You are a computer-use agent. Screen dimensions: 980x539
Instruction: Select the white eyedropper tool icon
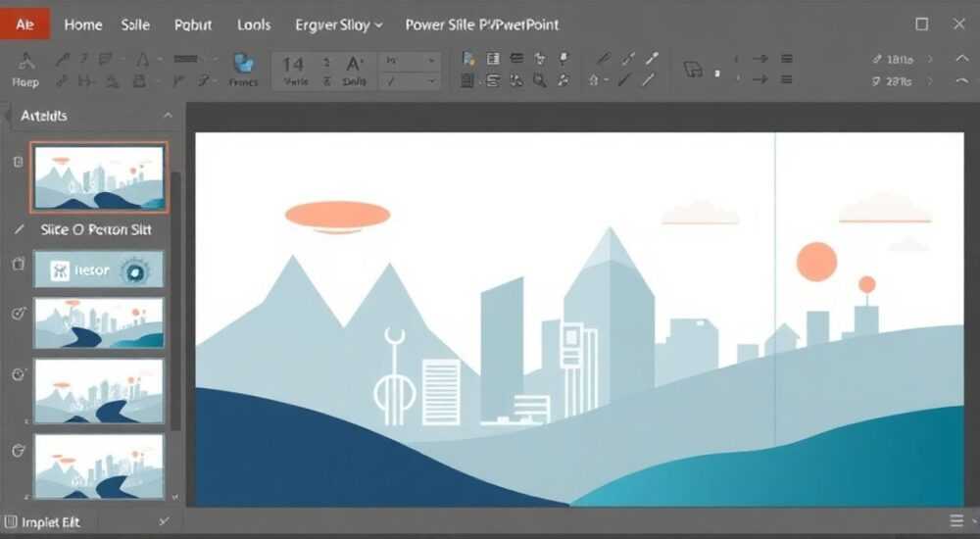652,60
